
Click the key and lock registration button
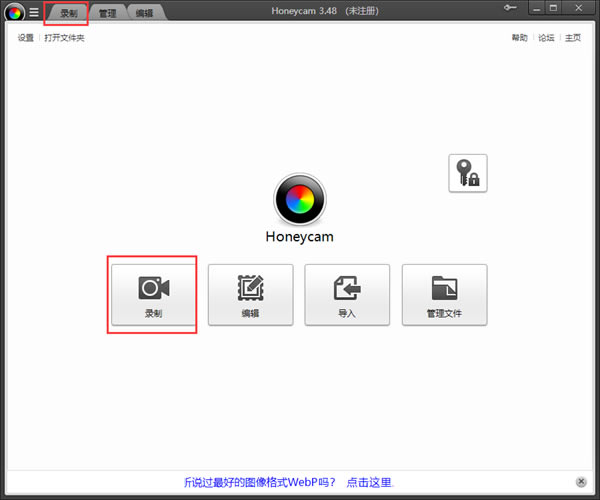468,173
